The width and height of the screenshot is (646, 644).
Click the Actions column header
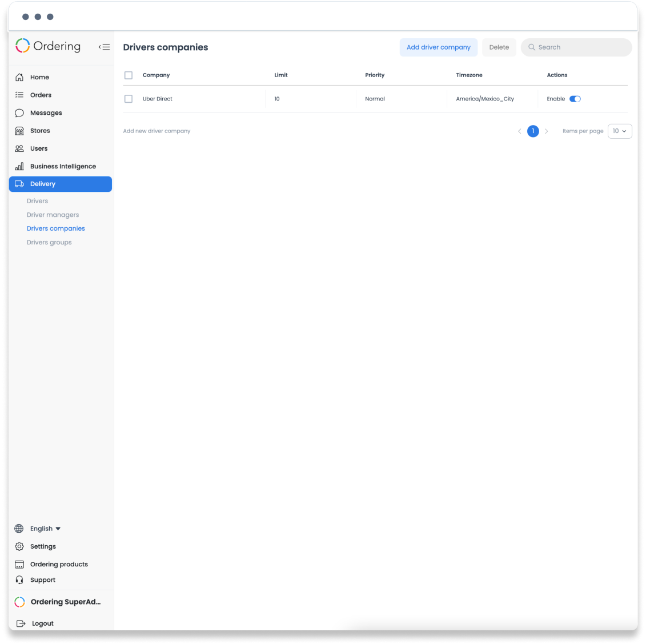(557, 75)
